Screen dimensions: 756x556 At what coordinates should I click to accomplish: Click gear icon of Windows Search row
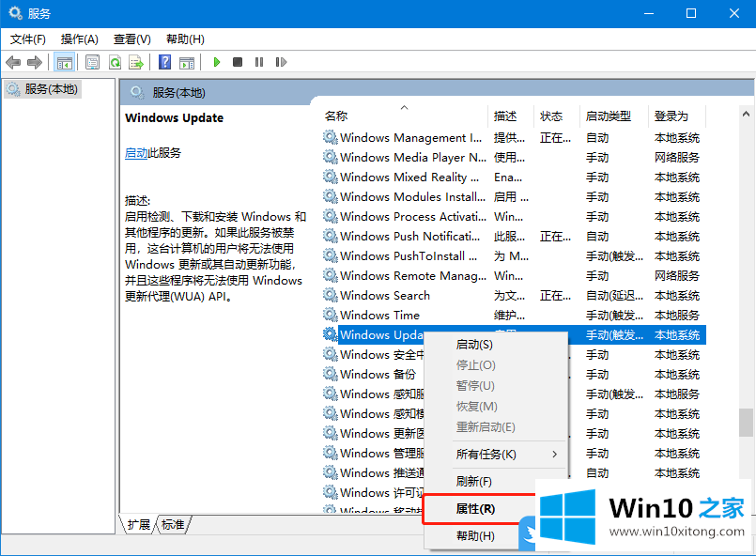(x=331, y=296)
